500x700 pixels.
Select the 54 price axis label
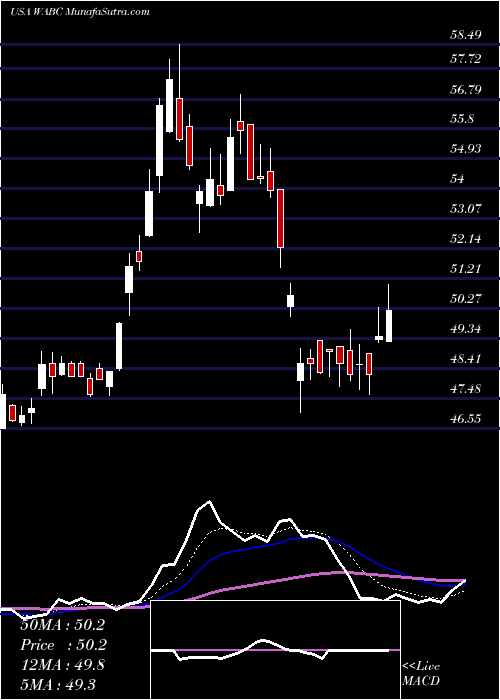click(458, 179)
